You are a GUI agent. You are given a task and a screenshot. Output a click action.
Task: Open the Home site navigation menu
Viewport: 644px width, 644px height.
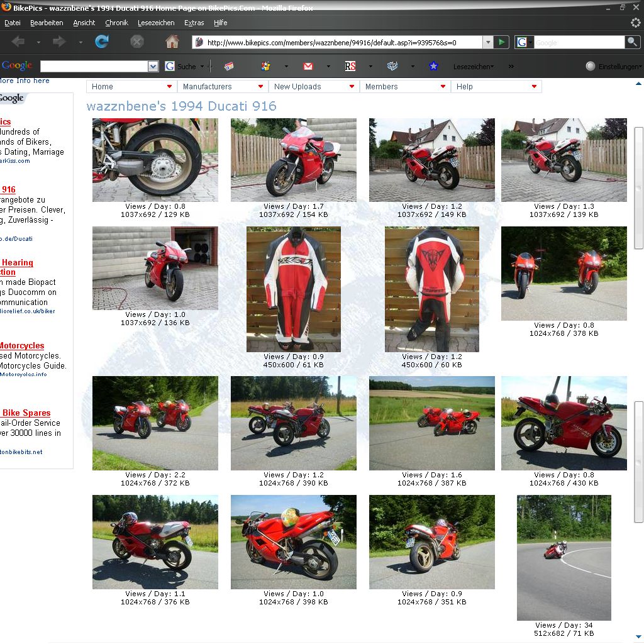(131, 87)
